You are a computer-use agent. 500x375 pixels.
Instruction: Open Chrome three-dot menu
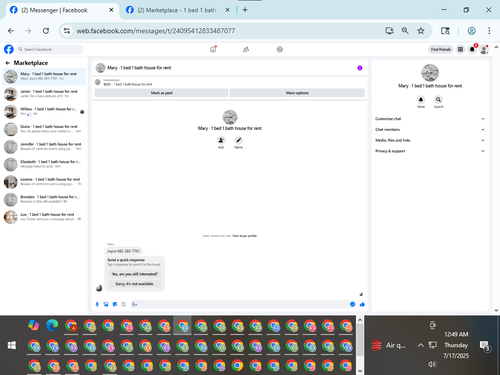(489, 31)
